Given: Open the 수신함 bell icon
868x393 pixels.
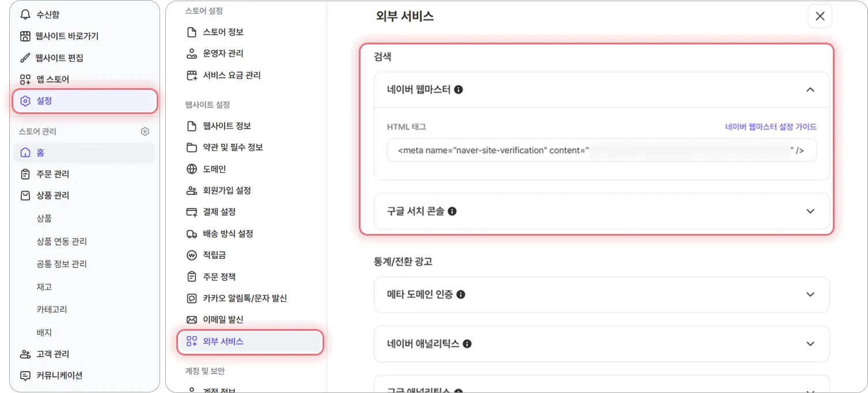Looking at the screenshot, I should coord(25,14).
